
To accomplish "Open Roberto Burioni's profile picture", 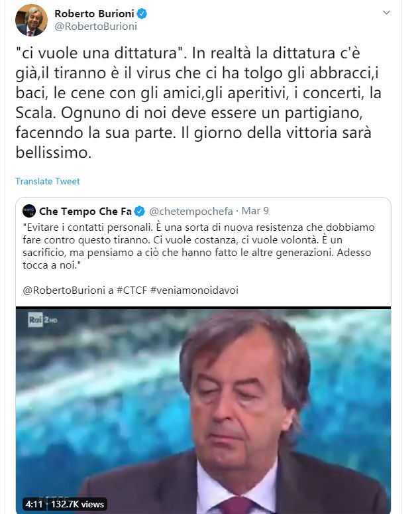I will click(31, 20).
